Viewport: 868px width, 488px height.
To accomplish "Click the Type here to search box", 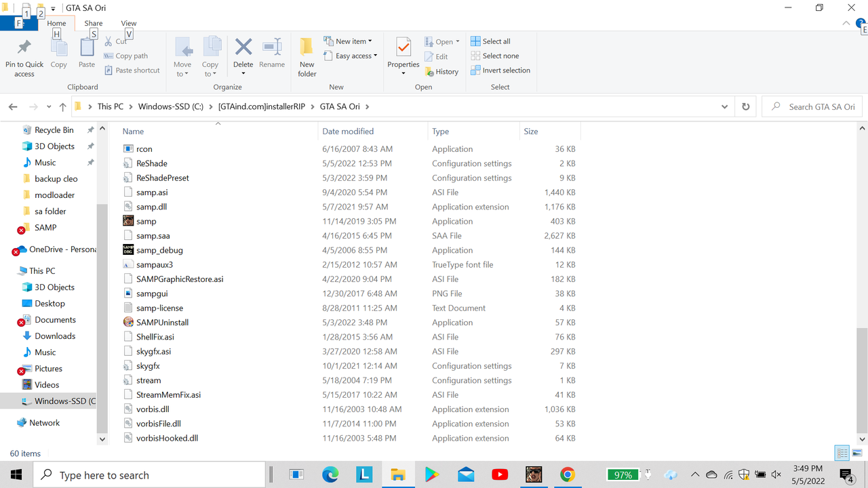I will [149, 475].
